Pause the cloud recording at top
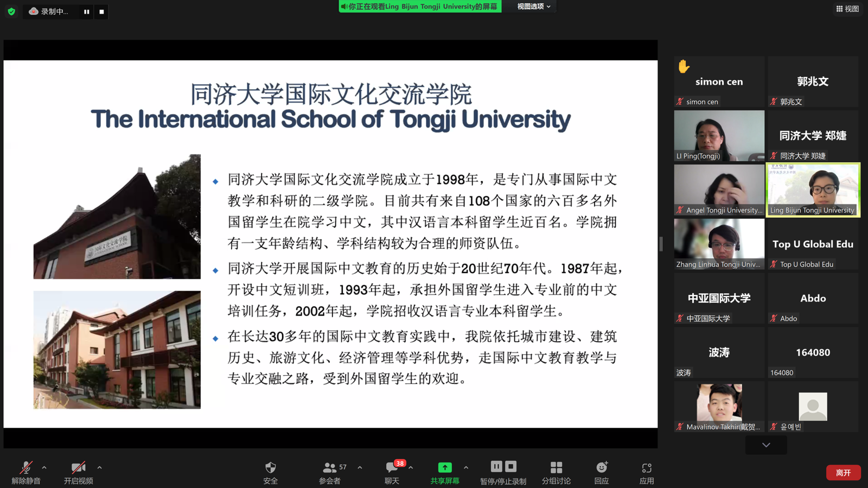The image size is (868, 488). [x=87, y=11]
